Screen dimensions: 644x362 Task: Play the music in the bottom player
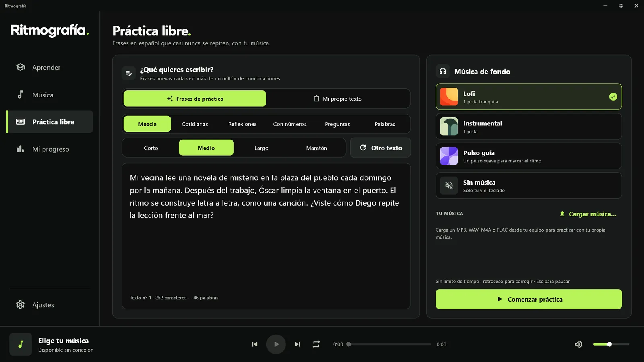click(276, 344)
